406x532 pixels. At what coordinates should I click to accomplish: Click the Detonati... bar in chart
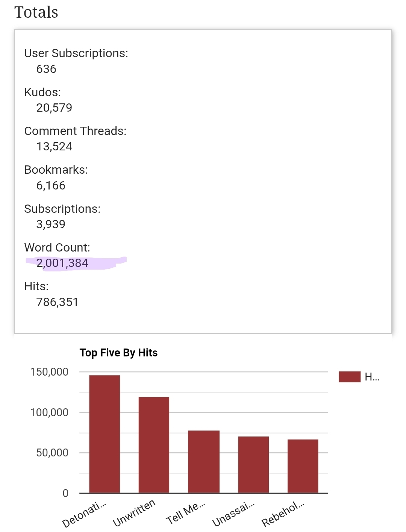click(105, 434)
